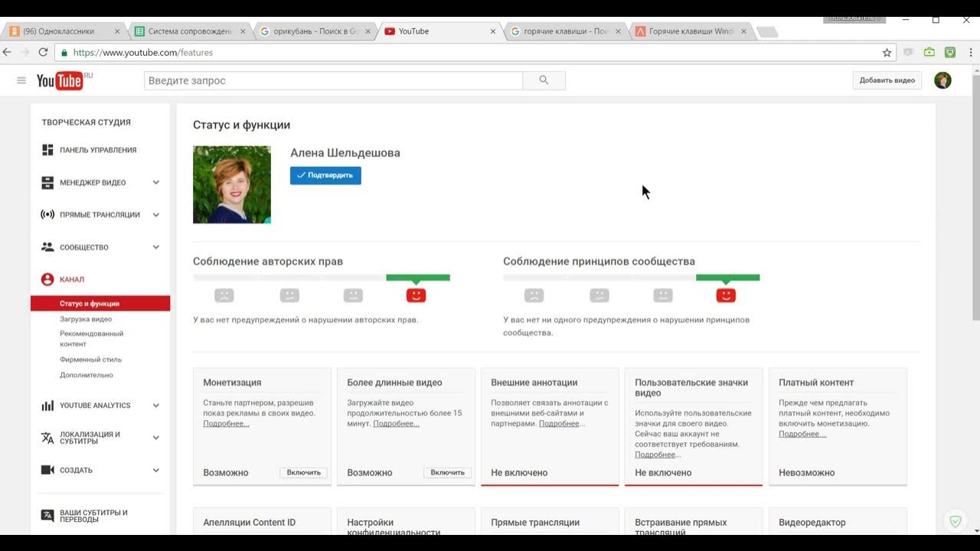This screenshot has height=551, width=980.
Task: Switch to the Горячие клавиши Windows tab
Action: 692,31
